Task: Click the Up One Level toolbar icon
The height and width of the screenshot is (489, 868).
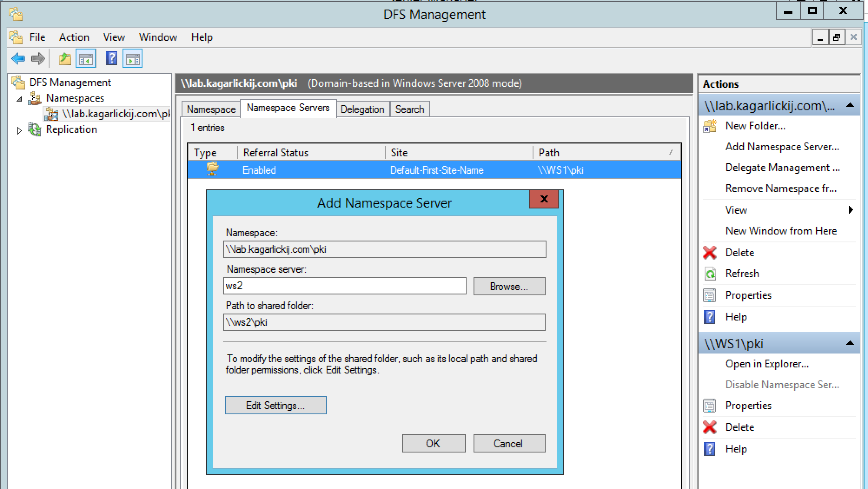Action: click(x=65, y=59)
